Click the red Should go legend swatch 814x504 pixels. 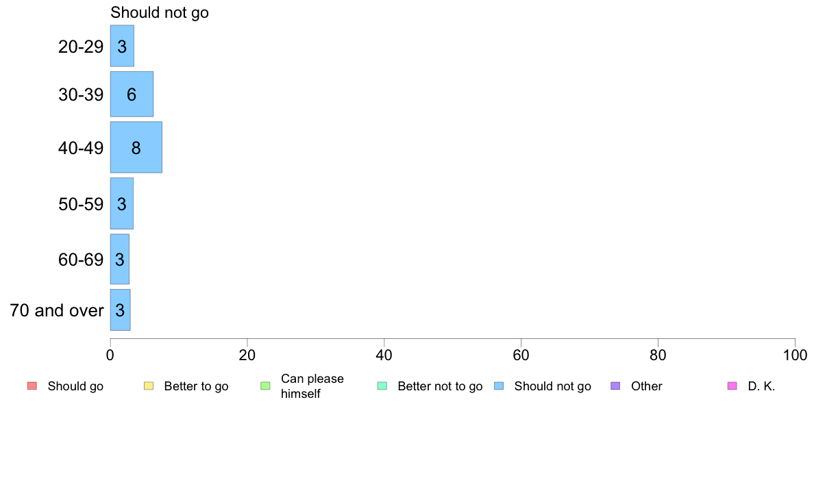click(x=32, y=386)
